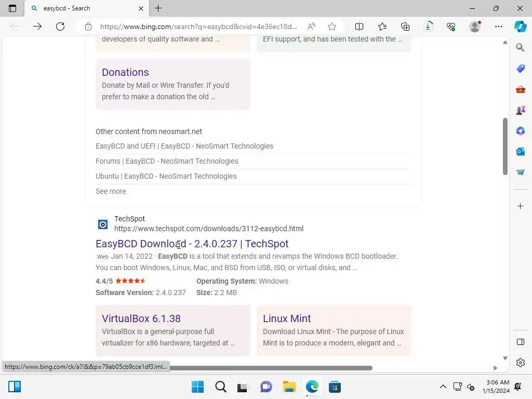Hide the sidebar panel icon
The height and width of the screenshot is (399, 532).
tap(520, 342)
